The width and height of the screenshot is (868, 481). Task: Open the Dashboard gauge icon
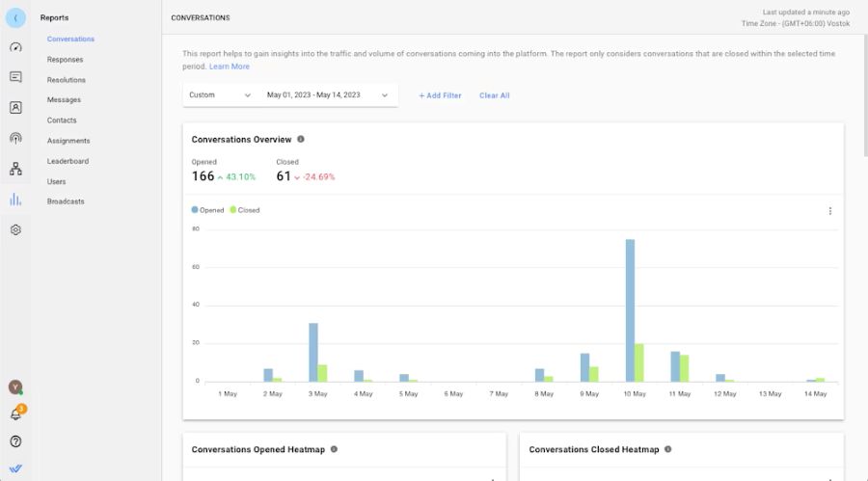click(15, 47)
